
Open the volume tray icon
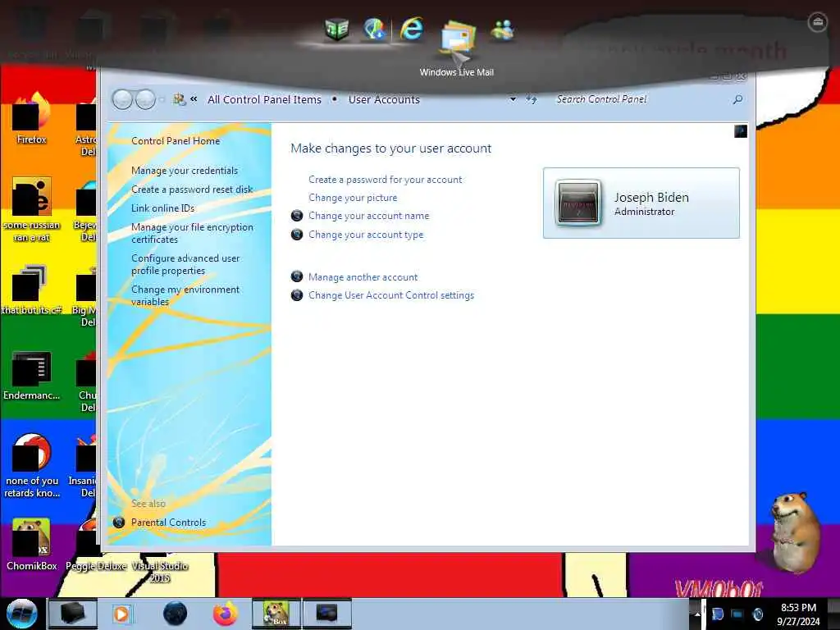click(758, 614)
